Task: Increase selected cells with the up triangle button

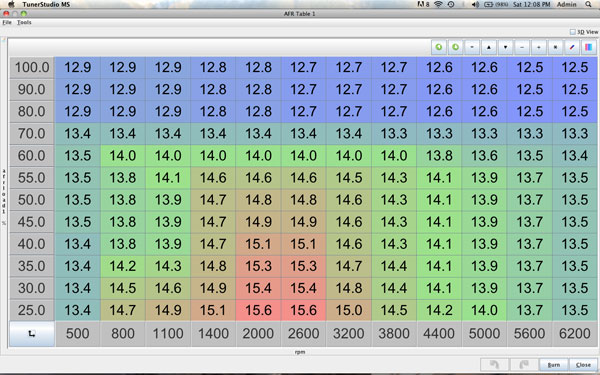Action: (x=489, y=47)
